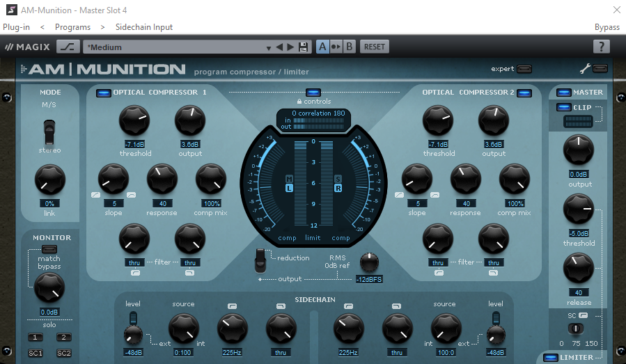626x364 pixels.
Task: Click filter type icon under Compressor 2 left filter
Action: pos(439,273)
